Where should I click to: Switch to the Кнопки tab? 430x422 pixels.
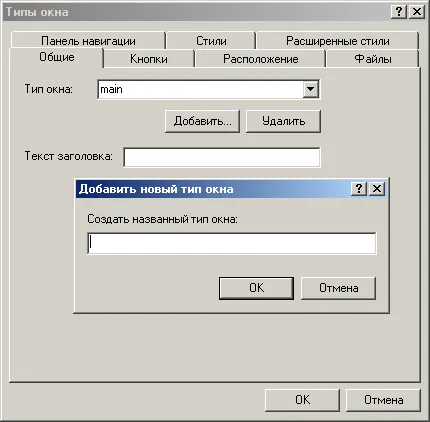point(149,59)
